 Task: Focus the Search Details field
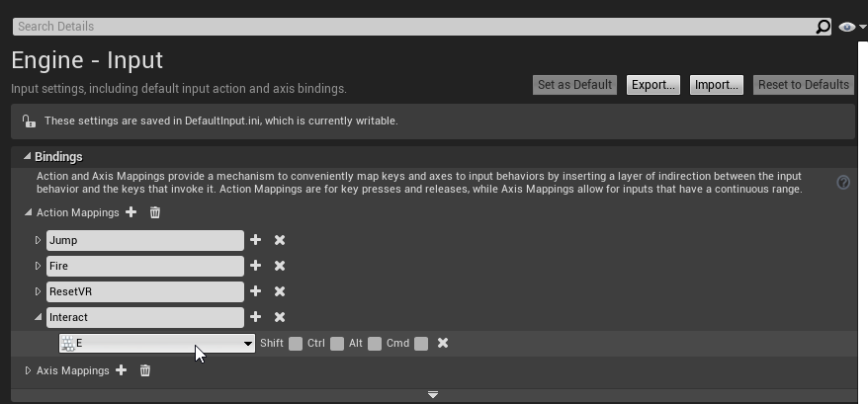tap(413, 27)
